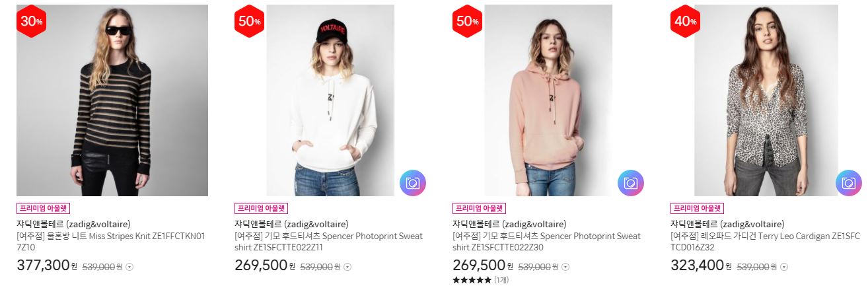Click the 50% discount badge on the white hoodie
The width and height of the screenshot is (868, 292).
click(x=249, y=21)
